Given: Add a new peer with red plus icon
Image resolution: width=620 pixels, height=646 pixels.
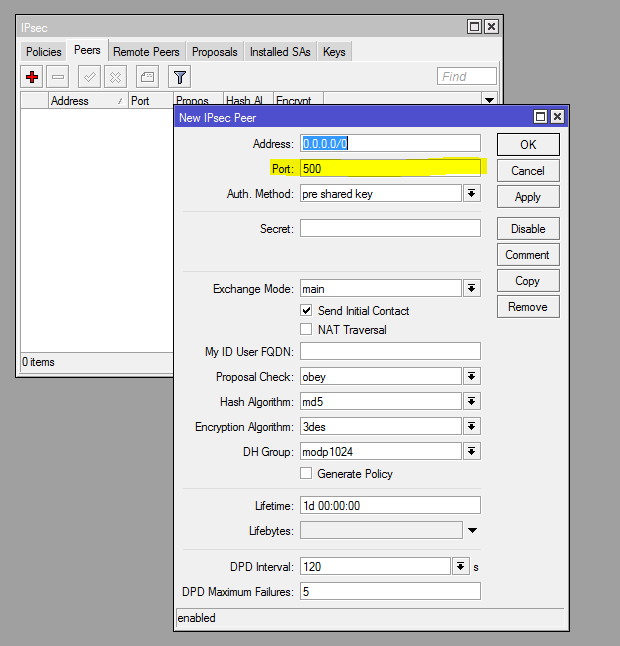Looking at the screenshot, I should click(32, 77).
